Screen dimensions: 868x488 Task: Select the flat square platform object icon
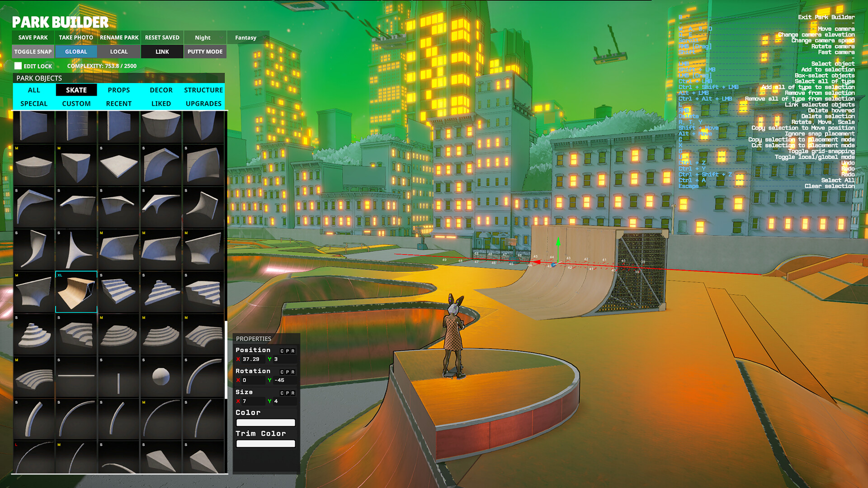pyautogui.click(x=119, y=164)
